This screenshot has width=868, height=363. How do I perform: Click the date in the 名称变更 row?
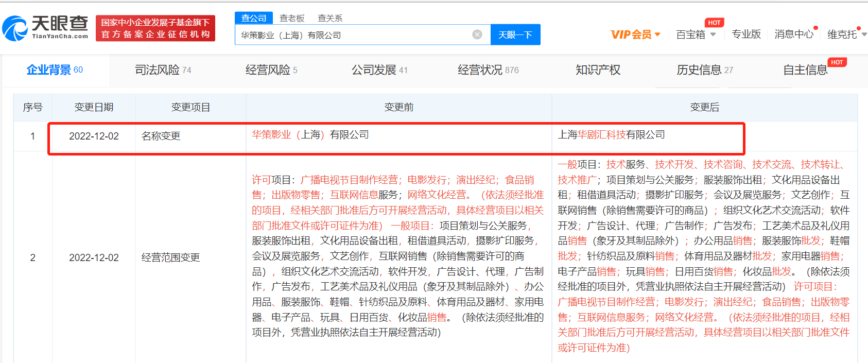point(94,136)
